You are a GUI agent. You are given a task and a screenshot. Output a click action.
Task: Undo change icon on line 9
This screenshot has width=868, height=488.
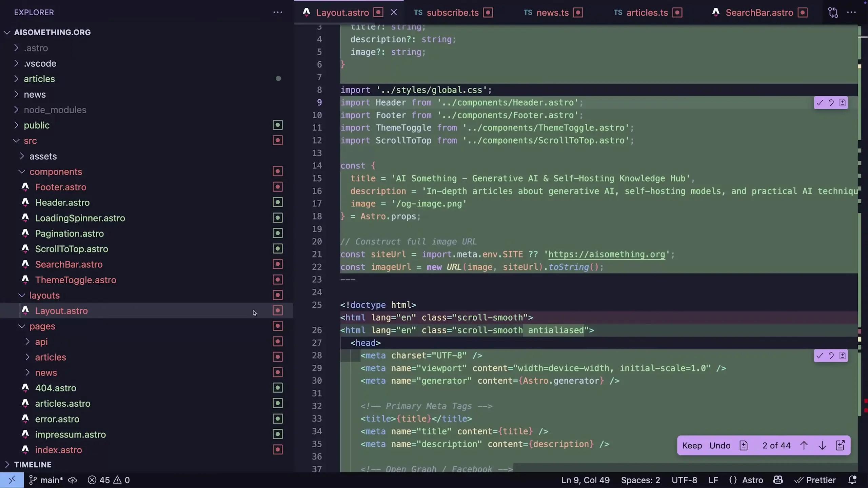831,103
